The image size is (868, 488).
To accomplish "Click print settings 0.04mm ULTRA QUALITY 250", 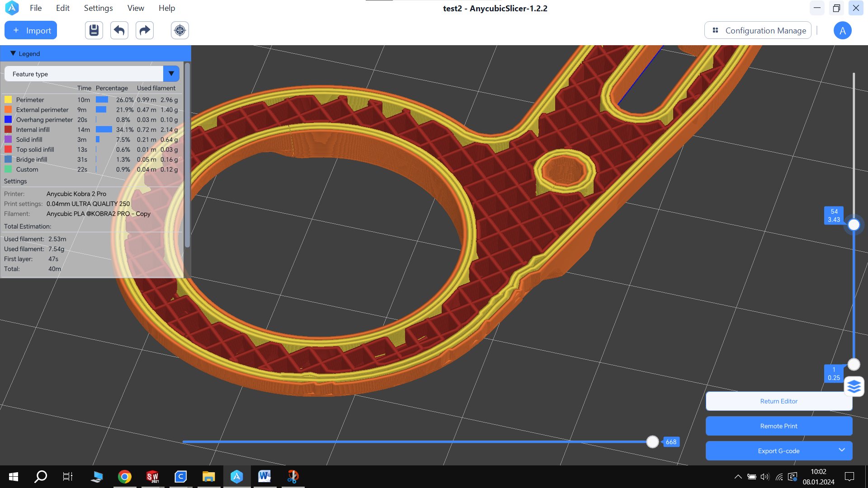I will tap(88, 204).
